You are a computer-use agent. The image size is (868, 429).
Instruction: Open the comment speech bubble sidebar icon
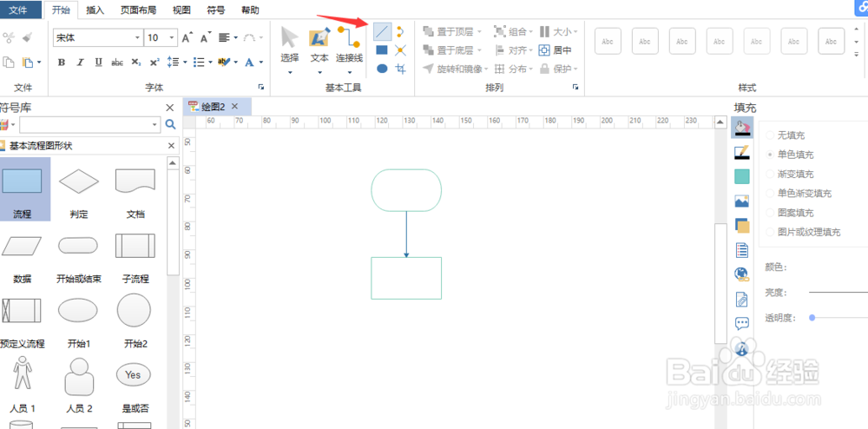[x=742, y=323]
